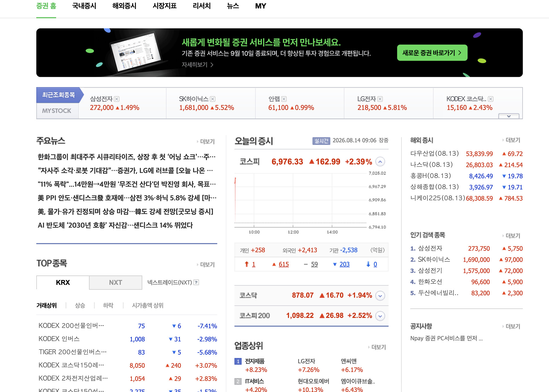The width and height of the screenshot is (549, 392).
Task: Open the 굿모닝 증시 news headline
Action: pyautogui.click(x=126, y=212)
